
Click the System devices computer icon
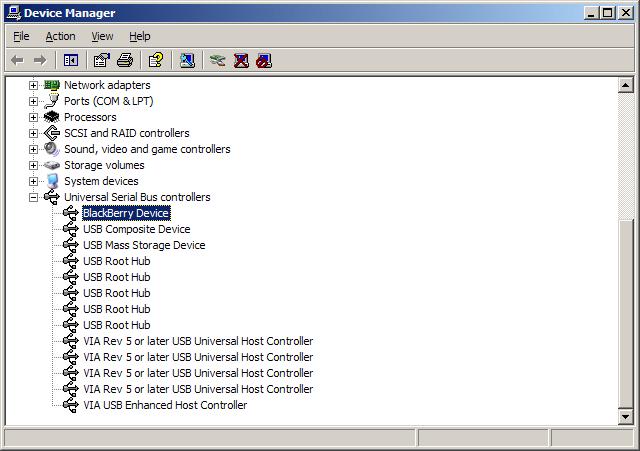tap(52, 181)
